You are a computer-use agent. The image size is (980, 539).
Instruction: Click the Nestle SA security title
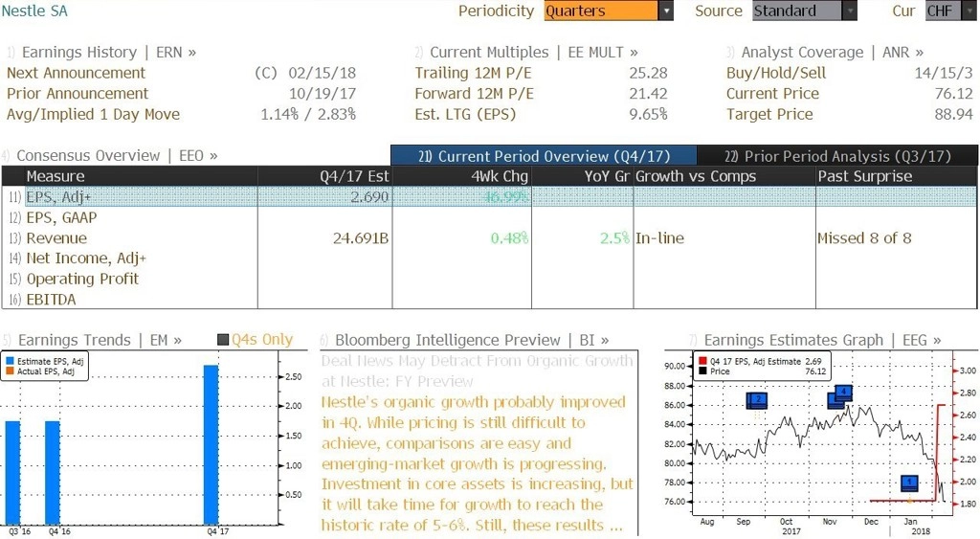(34, 11)
